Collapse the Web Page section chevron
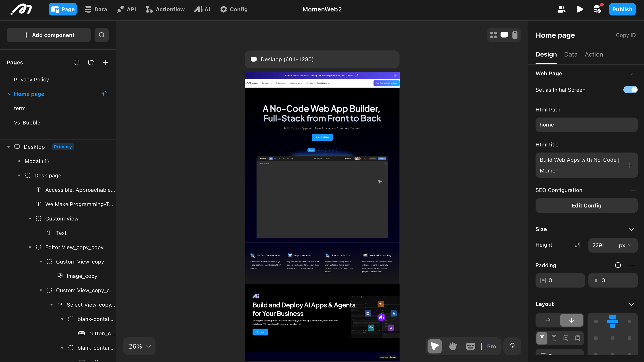644x362 pixels. point(631,74)
